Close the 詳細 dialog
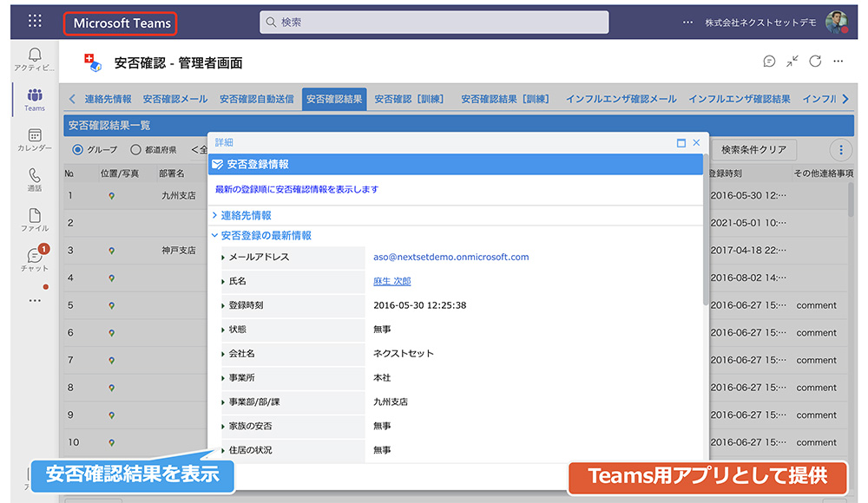868x503 pixels. point(696,143)
